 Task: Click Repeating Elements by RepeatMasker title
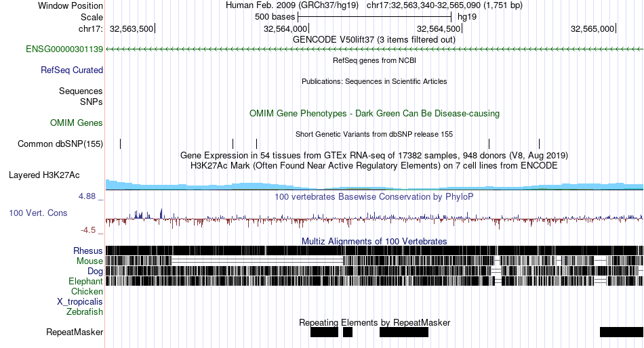(374, 322)
